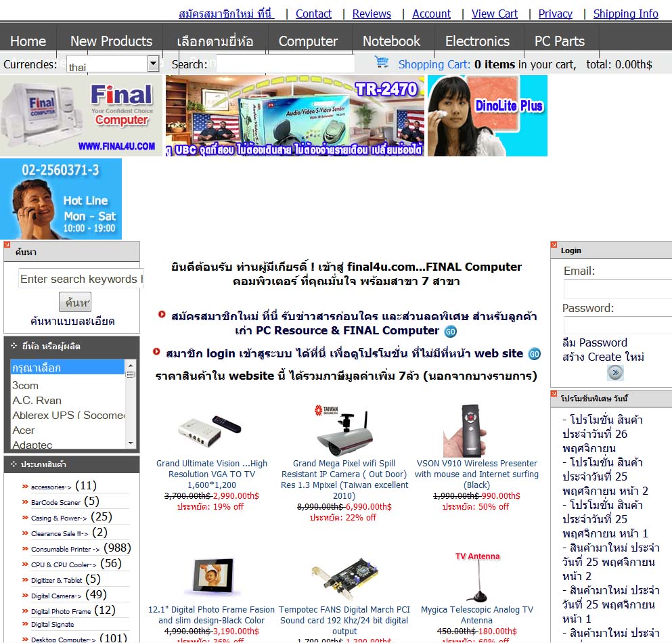Select A.C. Ryan in brand list
This screenshot has height=643, width=672.
tap(37, 401)
